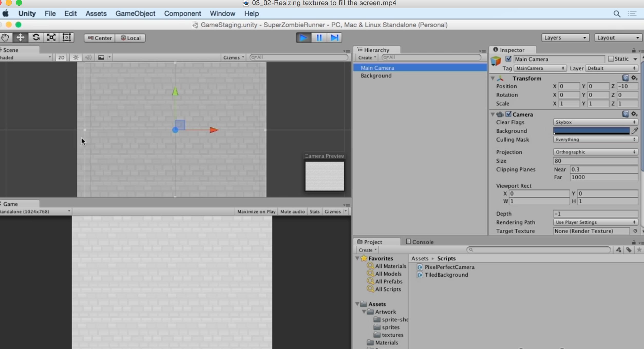Screen dimensions: 644x349
Task: Select the Rotate tool icon
Action: click(36, 38)
